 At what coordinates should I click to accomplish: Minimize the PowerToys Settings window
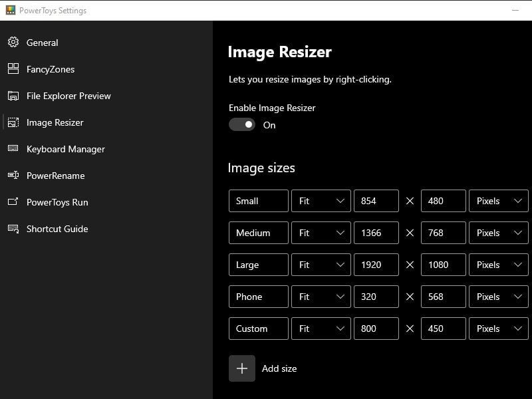point(515,10)
